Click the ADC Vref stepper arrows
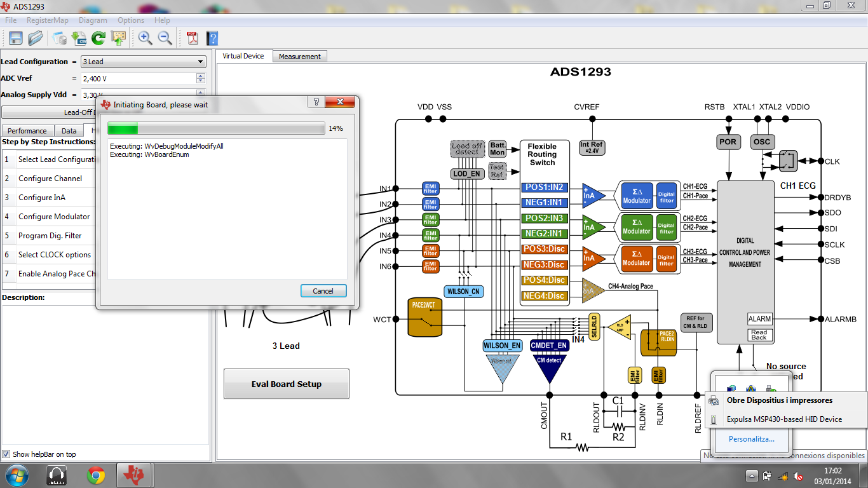This screenshot has width=868, height=488. tap(201, 78)
